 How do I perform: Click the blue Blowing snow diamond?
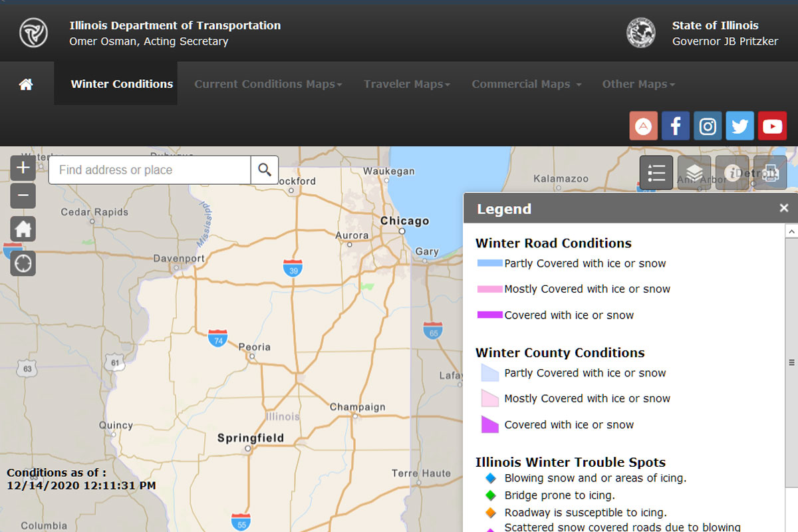pos(491,478)
